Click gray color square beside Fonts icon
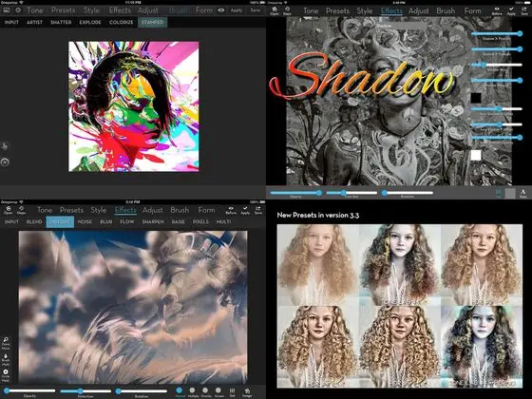 [x=510, y=194]
